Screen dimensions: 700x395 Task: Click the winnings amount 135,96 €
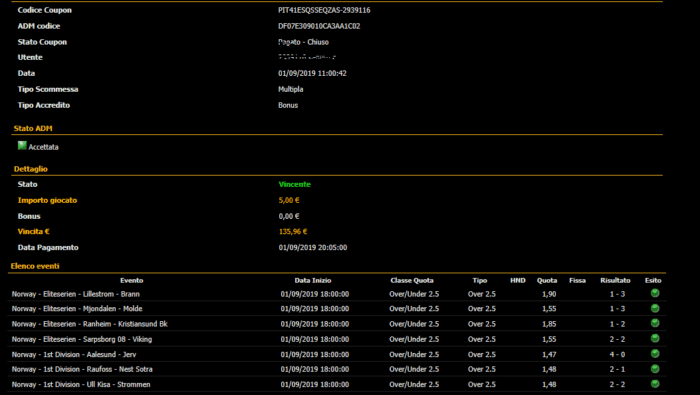[x=293, y=232]
